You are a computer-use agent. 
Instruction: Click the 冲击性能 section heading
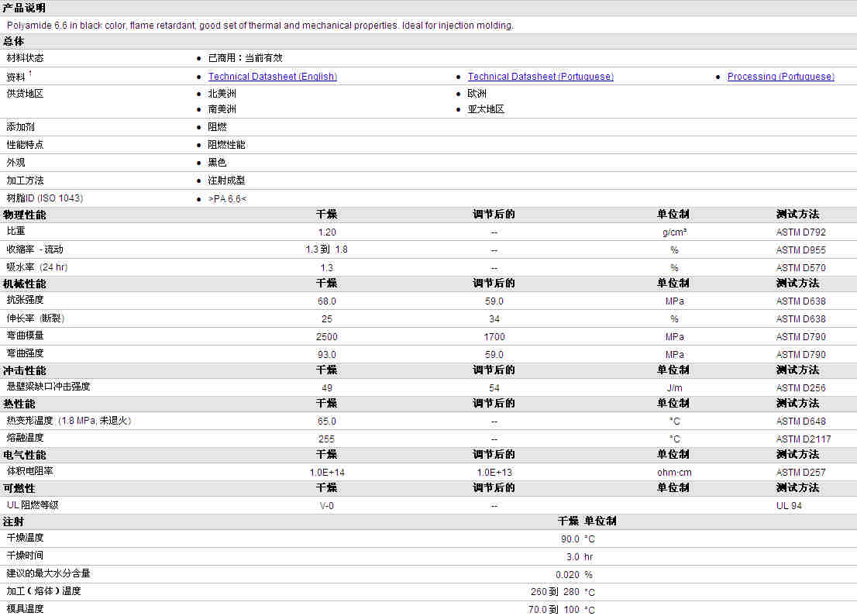(x=24, y=371)
